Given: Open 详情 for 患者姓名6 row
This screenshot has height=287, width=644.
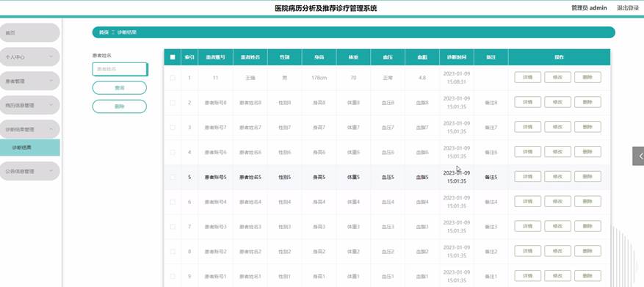Looking at the screenshot, I should pyautogui.click(x=527, y=152).
